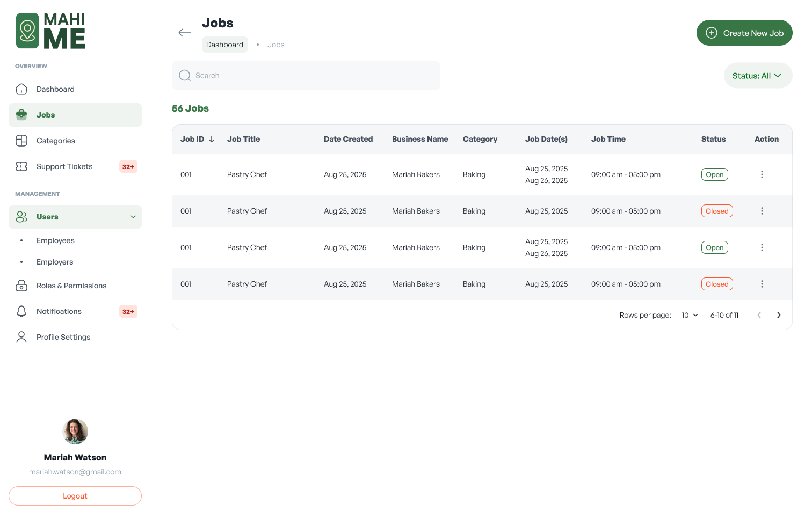Image resolution: width=812 pixels, height=527 pixels.
Task: Click the Status column header
Action: (x=713, y=139)
